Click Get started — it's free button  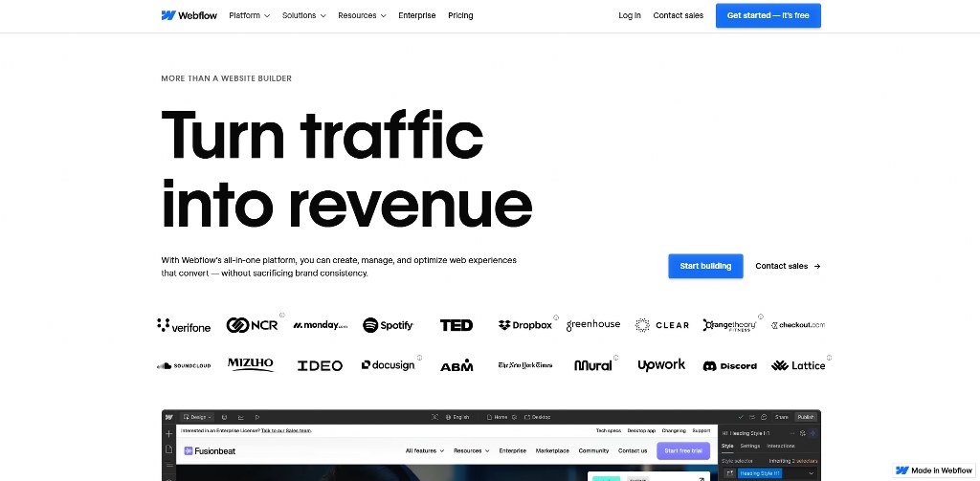click(768, 15)
